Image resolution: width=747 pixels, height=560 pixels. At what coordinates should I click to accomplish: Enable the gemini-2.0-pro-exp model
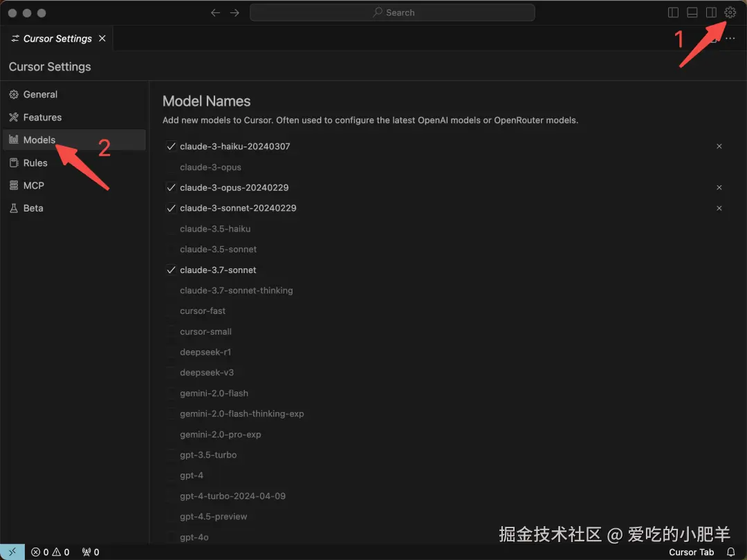[x=171, y=434]
